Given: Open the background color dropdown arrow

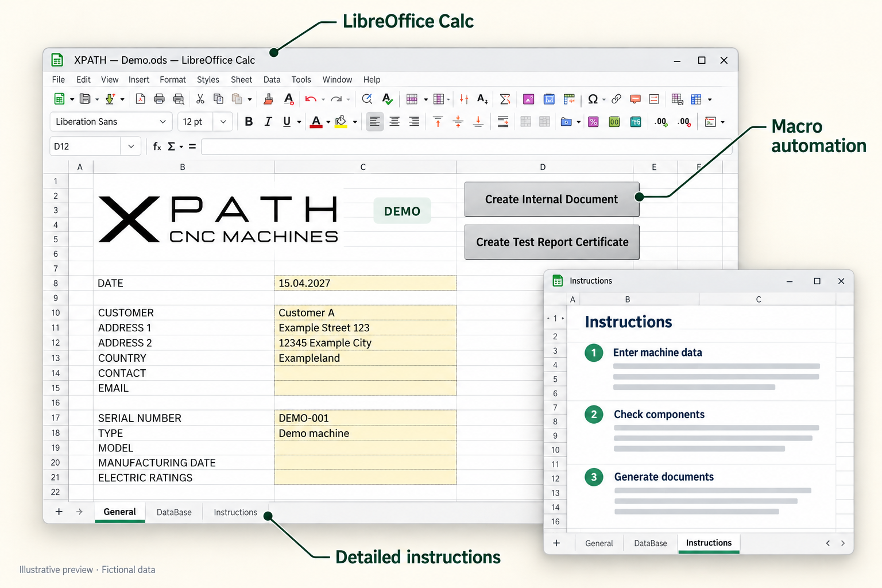Looking at the screenshot, I should pos(355,122).
